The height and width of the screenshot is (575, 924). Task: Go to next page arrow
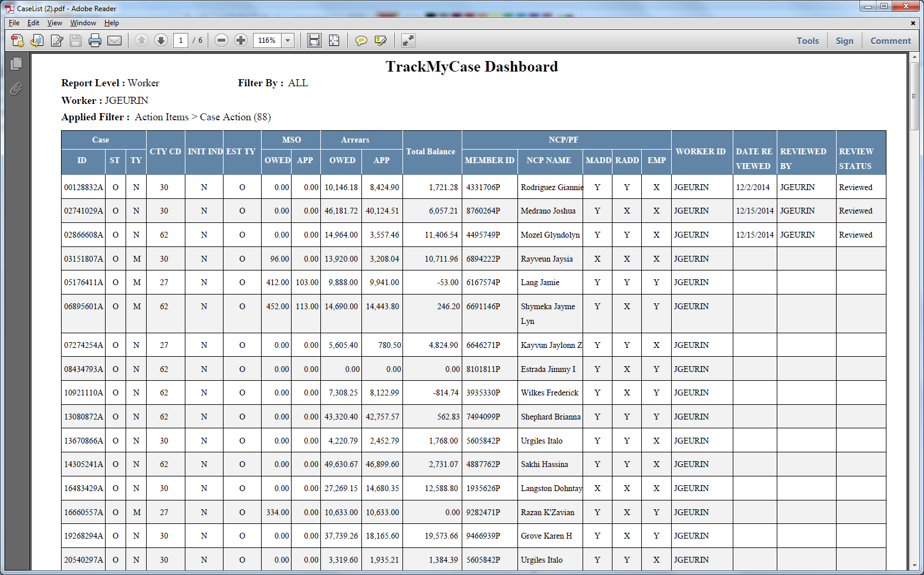(161, 40)
